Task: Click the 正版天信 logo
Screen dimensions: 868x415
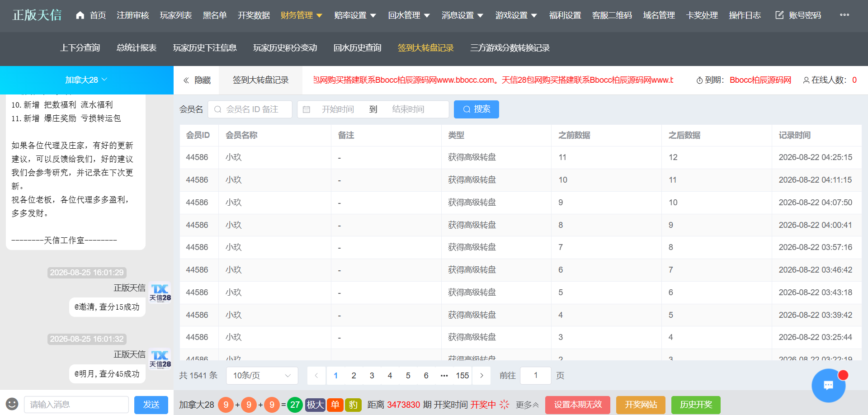Action: pyautogui.click(x=37, y=15)
